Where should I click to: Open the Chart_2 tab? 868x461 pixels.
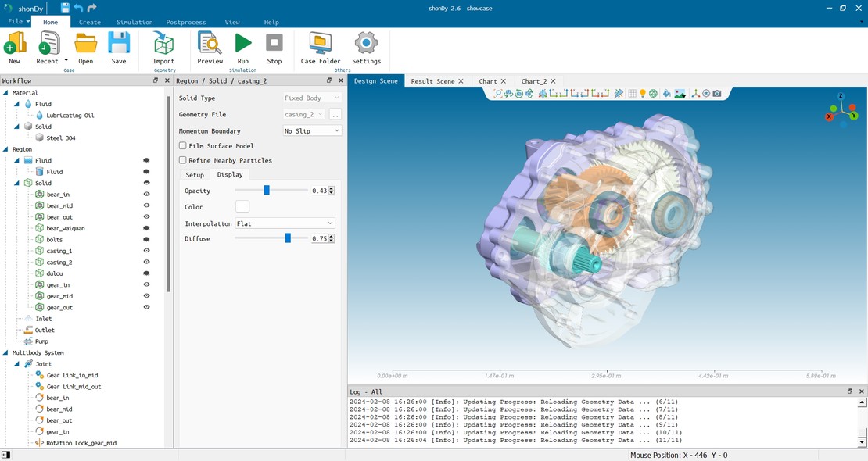pyautogui.click(x=533, y=81)
